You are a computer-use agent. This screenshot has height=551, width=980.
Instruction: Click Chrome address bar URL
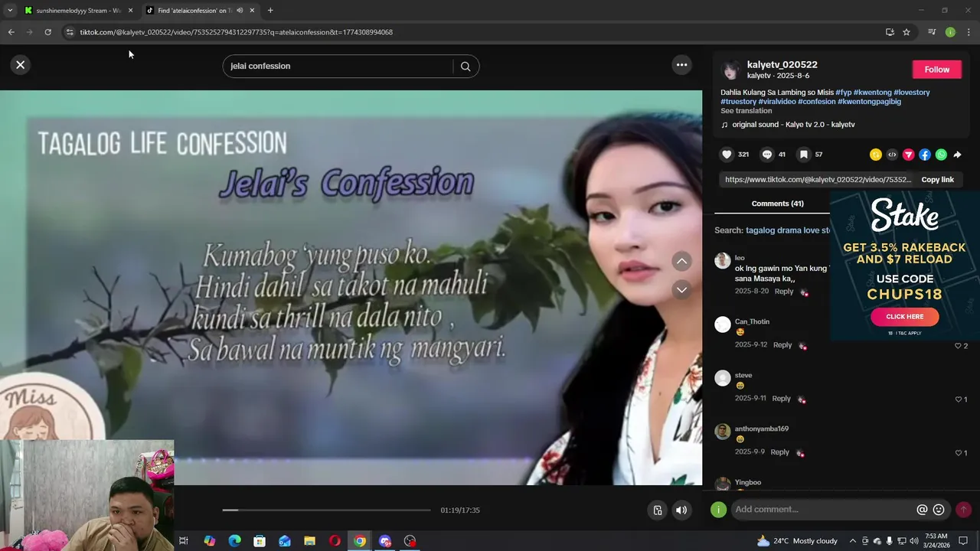(x=236, y=32)
